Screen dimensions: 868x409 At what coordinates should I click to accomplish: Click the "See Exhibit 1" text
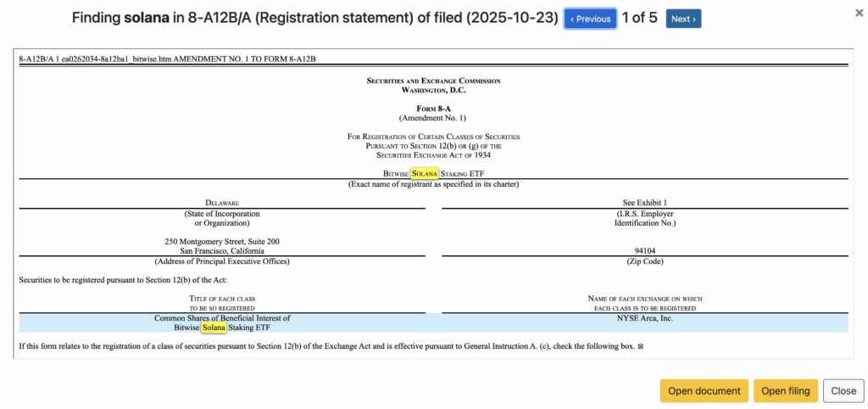[644, 203]
